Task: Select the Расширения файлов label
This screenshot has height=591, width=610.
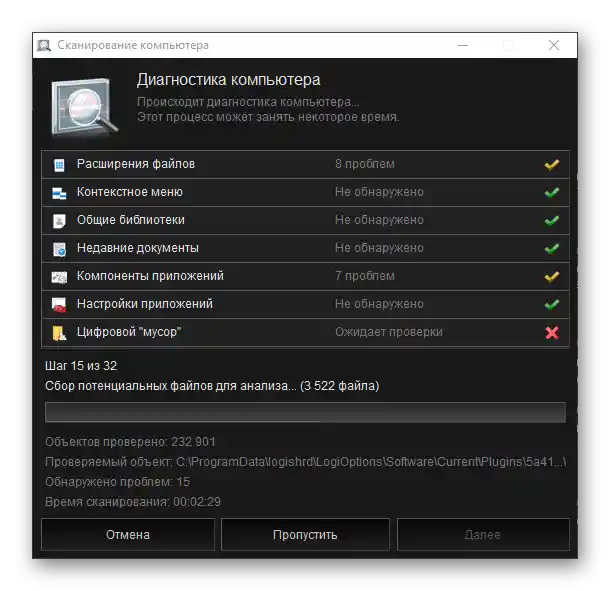Action: point(136,164)
